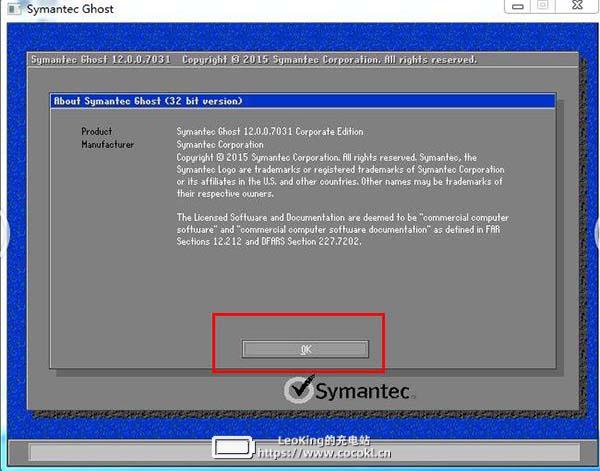
Task: Click the "Symantec Ghost" window title text
Action: [70, 9]
